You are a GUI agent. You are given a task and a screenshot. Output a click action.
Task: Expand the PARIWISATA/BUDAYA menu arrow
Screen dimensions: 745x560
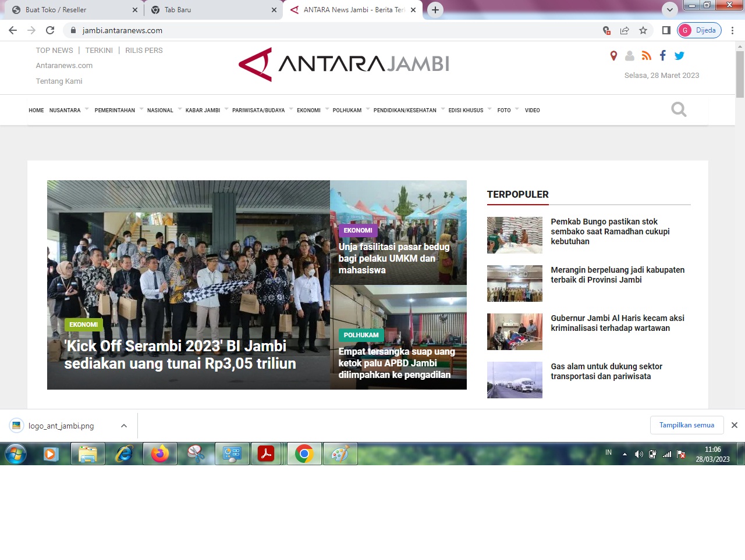point(291,109)
